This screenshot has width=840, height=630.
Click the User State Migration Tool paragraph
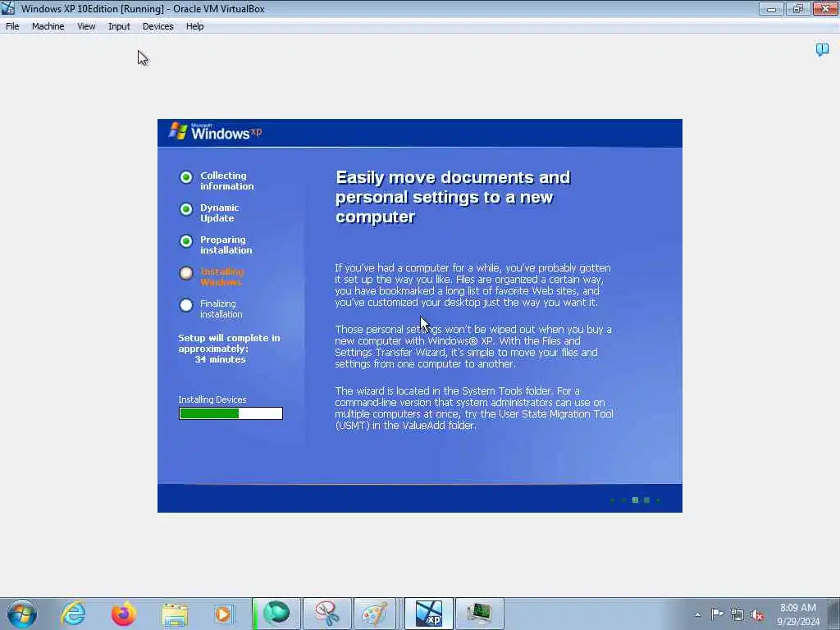pyautogui.click(x=473, y=409)
